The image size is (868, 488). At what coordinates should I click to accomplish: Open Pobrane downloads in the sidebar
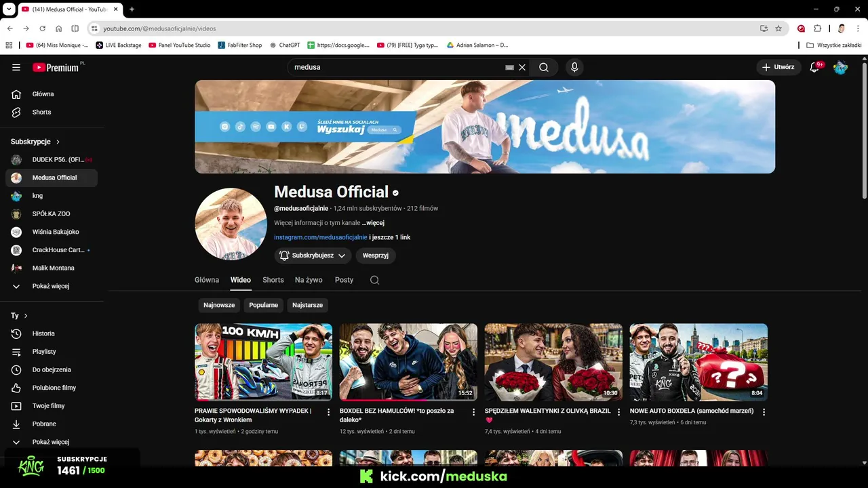click(x=52, y=424)
